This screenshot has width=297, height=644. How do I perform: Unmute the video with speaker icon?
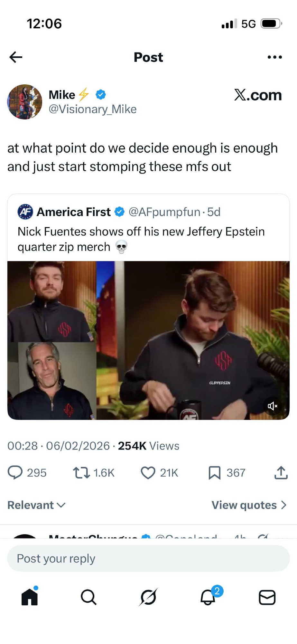pos(272,406)
